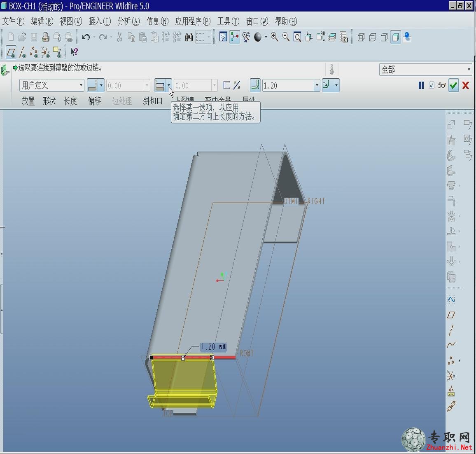Click the Refit to screen icon
Viewport: 476px width, 454px height.
coord(297,37)
